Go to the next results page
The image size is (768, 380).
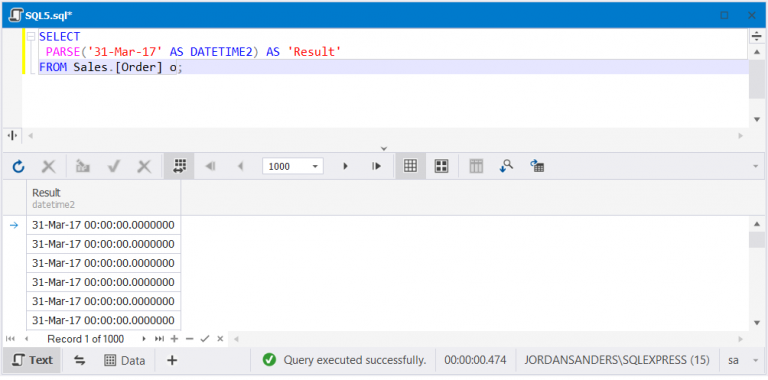coord(345,166)
